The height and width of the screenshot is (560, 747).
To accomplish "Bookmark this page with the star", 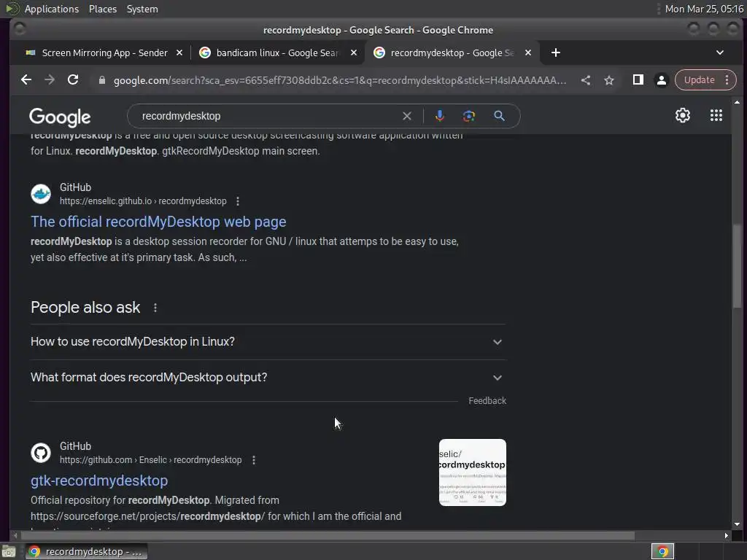I will pyautogui.click(x=609, y=80).
